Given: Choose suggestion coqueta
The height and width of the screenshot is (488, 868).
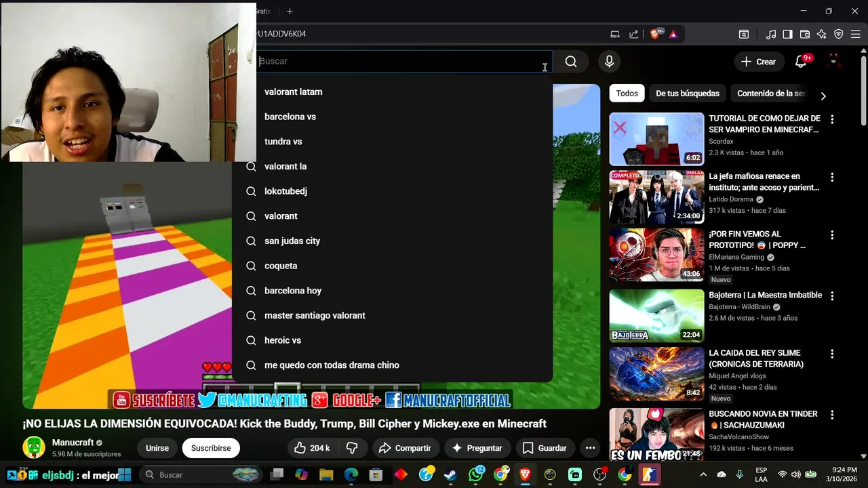Looking at the screenshot, I should pyautogui.click(x=392, y=266).
